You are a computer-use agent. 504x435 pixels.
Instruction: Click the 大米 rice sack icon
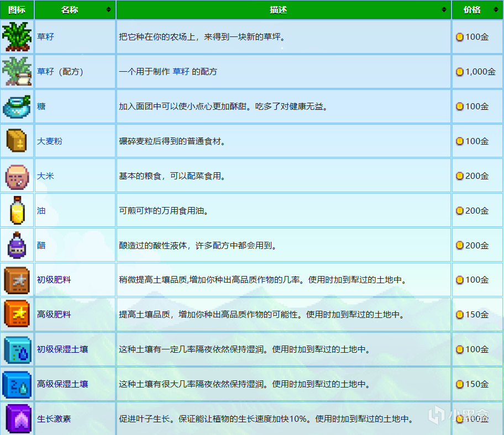tap(17, 177)
